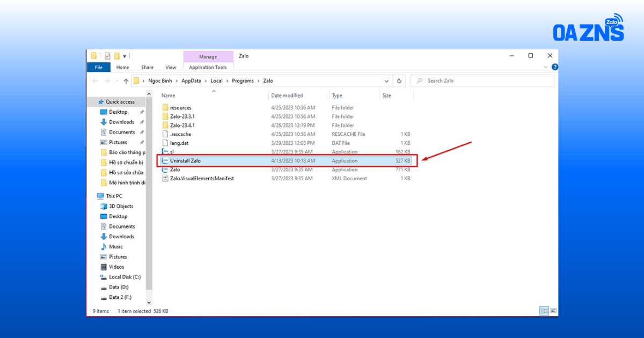Viewport: 644px width, 338px height.
Task: Click the Up one level arrow
Action: click(126, 81)
